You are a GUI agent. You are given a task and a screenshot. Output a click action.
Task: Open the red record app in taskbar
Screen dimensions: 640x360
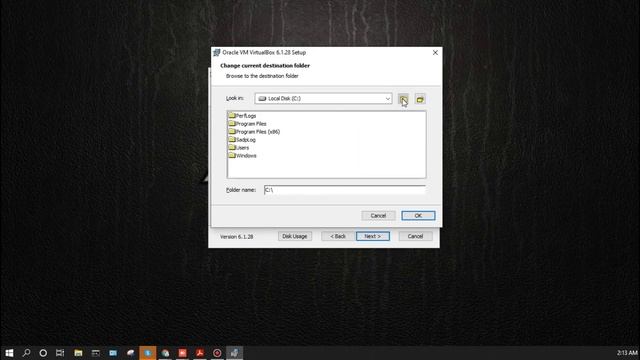coord(217,353)
